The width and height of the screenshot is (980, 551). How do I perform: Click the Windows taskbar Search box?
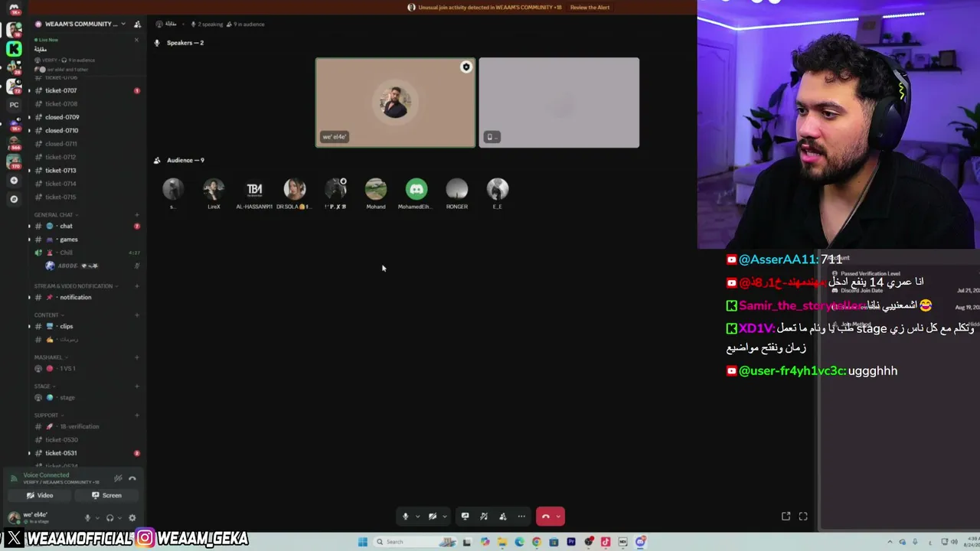pos(413,542)
